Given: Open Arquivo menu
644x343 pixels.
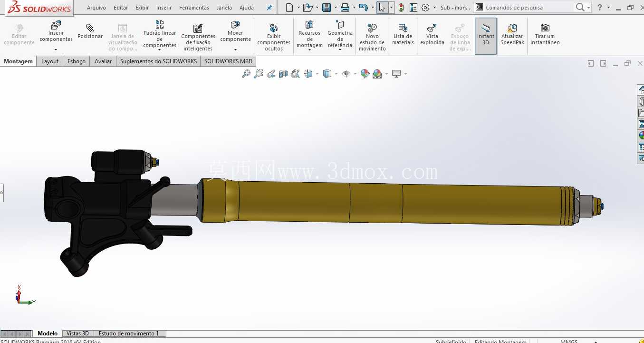Looking at the screenshot, I should click(x=96, y=8).
